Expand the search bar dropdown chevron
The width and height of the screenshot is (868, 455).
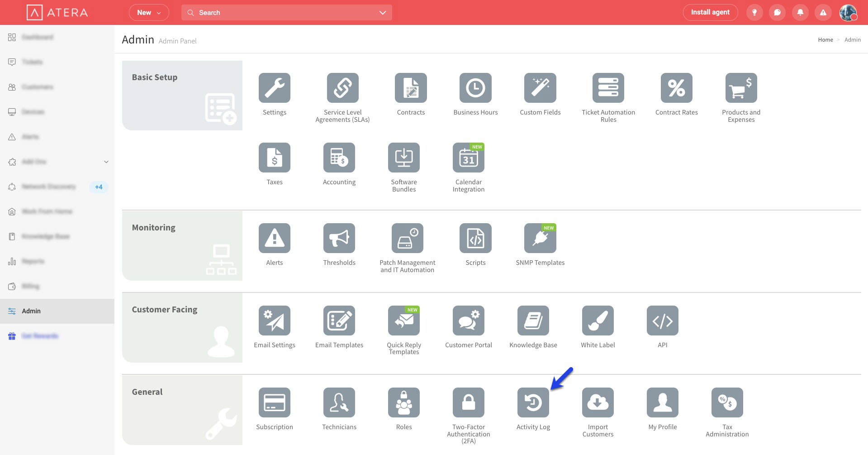point(383,13)
